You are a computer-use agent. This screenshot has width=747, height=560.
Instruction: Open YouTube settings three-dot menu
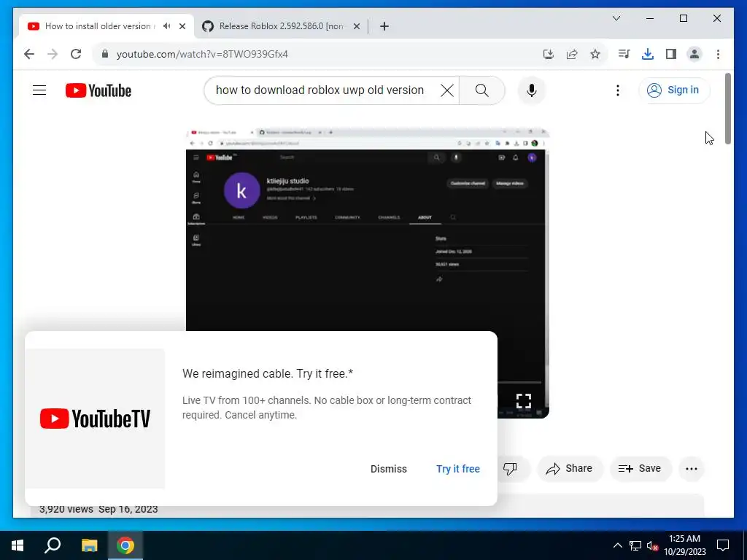coord(617,90)
